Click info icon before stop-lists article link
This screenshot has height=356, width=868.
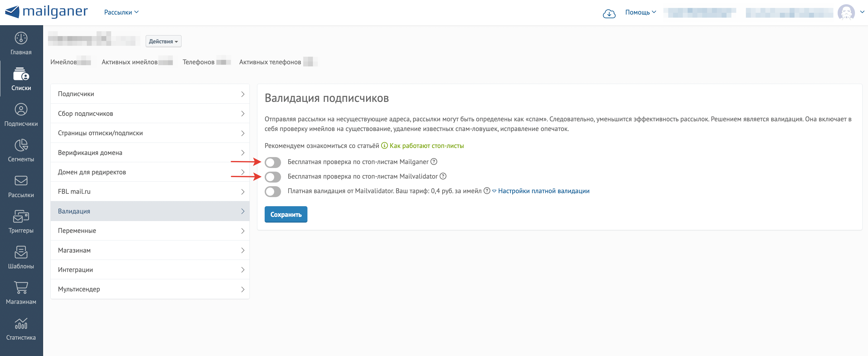pyautogui.click(x=385, y=146)
